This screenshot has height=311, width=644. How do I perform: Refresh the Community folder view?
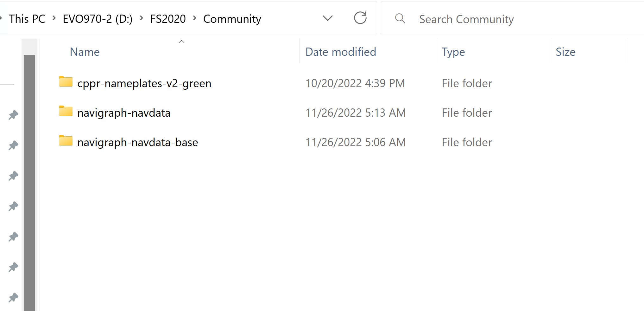point(360,18)
